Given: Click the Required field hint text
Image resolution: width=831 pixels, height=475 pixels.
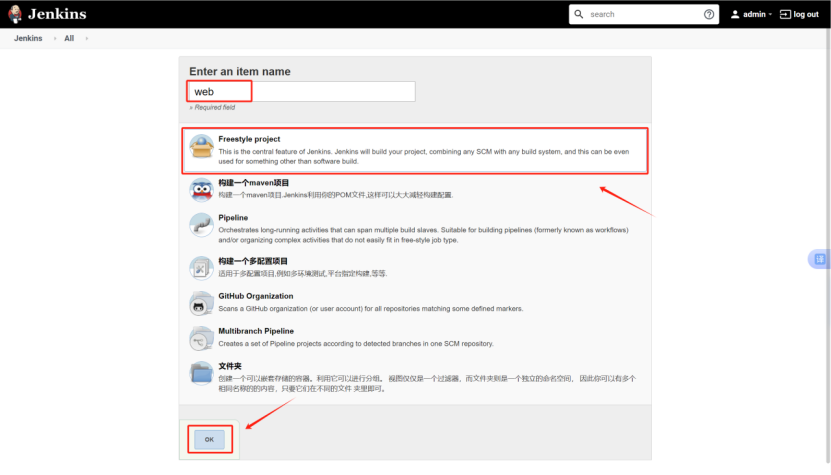Looking at the screenshot, I should coord(212,107).
